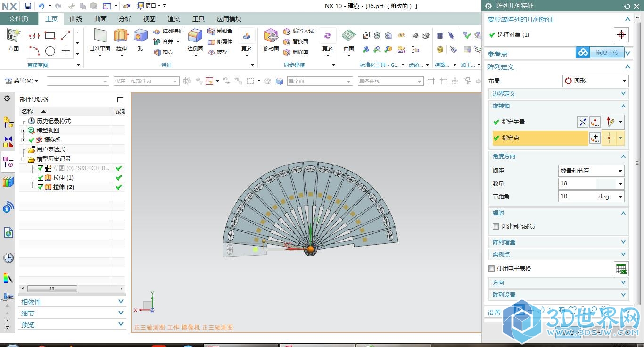Click the save icon in title bar
Screen dimensions: 644x347
pyautogui.click(x=27, y=6)
